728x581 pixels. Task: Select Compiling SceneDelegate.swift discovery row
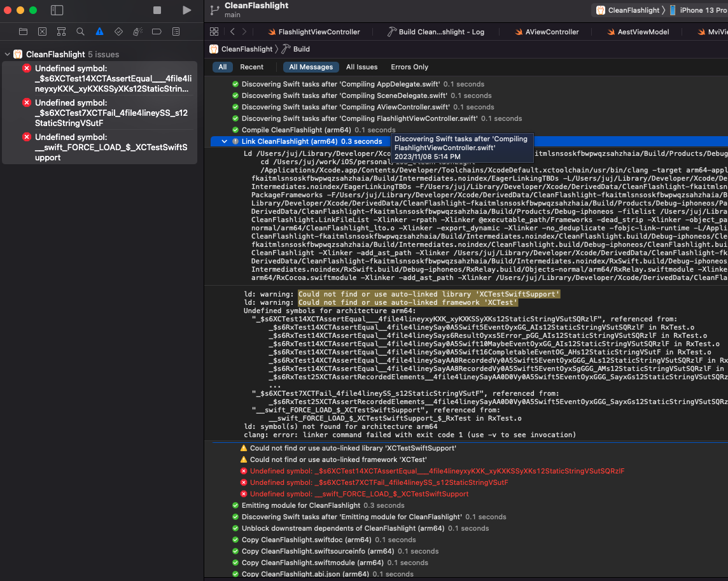point(361,95)
